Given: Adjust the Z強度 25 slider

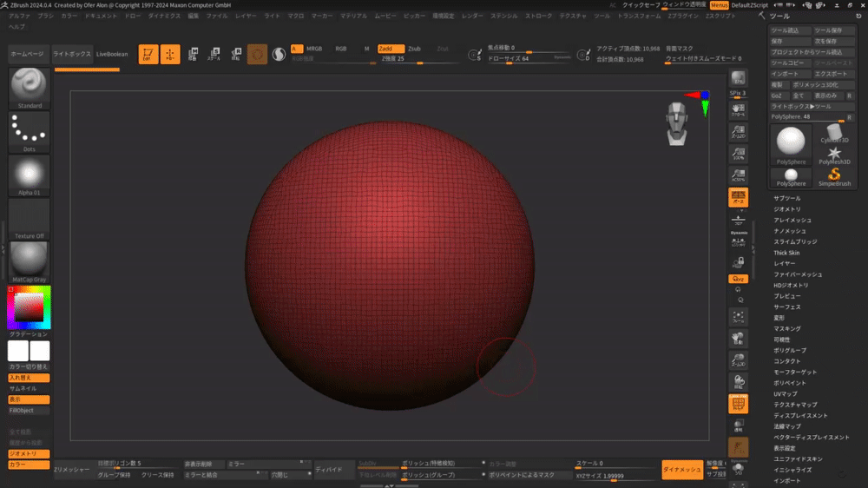Looking at the screenshot, I should tap(419, 59).
